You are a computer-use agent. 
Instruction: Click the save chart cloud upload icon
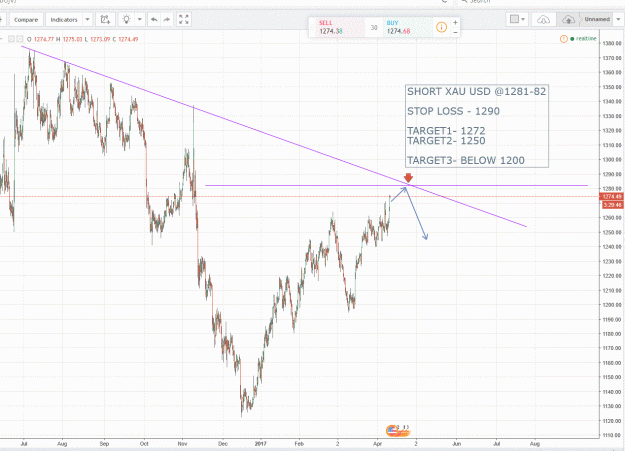tap(568, 19)
